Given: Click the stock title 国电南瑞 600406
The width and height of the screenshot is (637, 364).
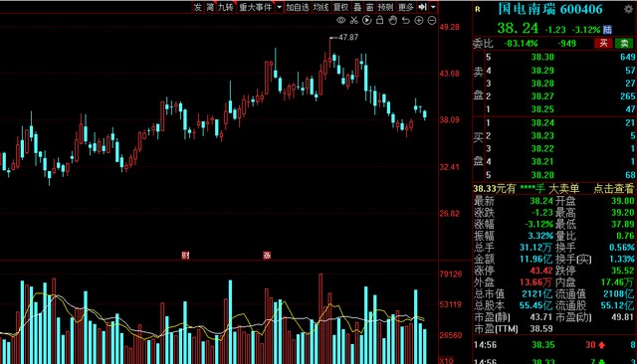Looking at the screenshot, I should (550, 9).
